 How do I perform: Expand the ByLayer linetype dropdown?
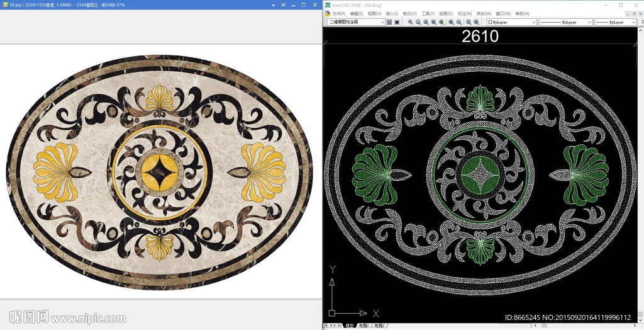click(x=589, y=22)
